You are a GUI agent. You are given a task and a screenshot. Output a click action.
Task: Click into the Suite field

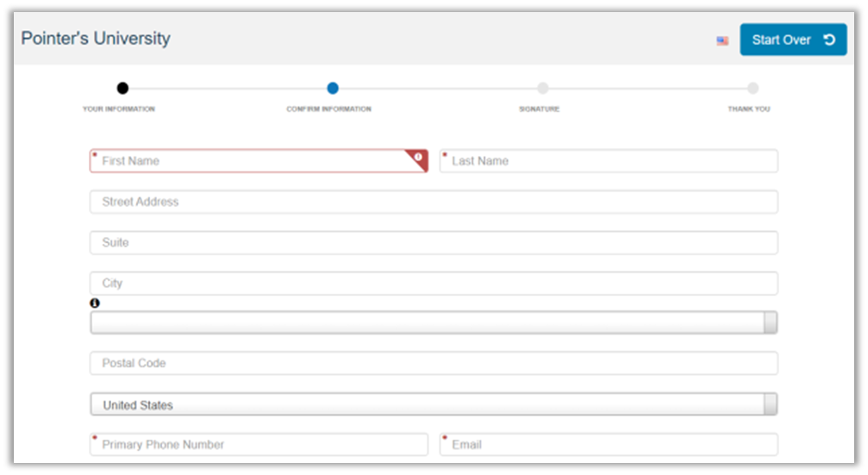(434, 242)
